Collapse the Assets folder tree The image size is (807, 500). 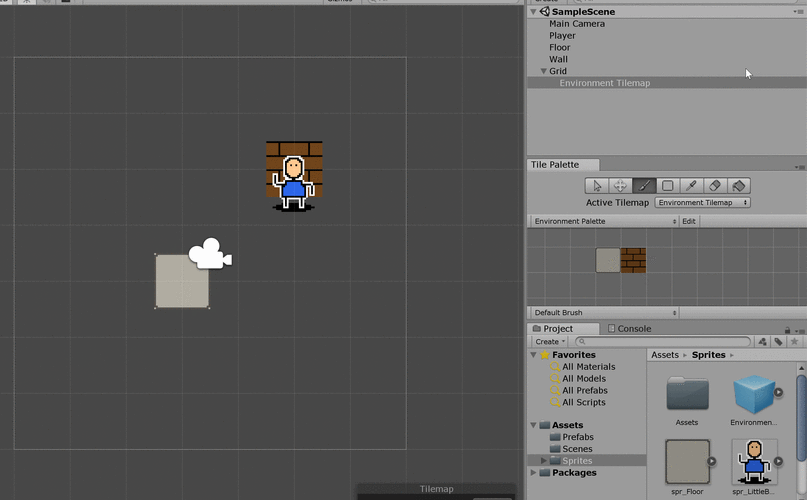[x=534, y=425]
